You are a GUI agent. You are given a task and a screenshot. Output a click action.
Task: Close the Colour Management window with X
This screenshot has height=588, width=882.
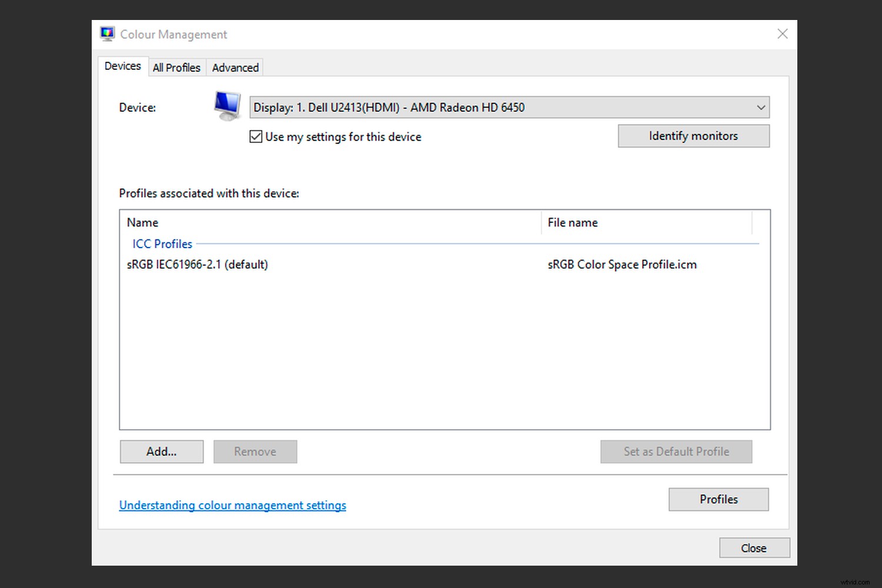coord(782,34)
